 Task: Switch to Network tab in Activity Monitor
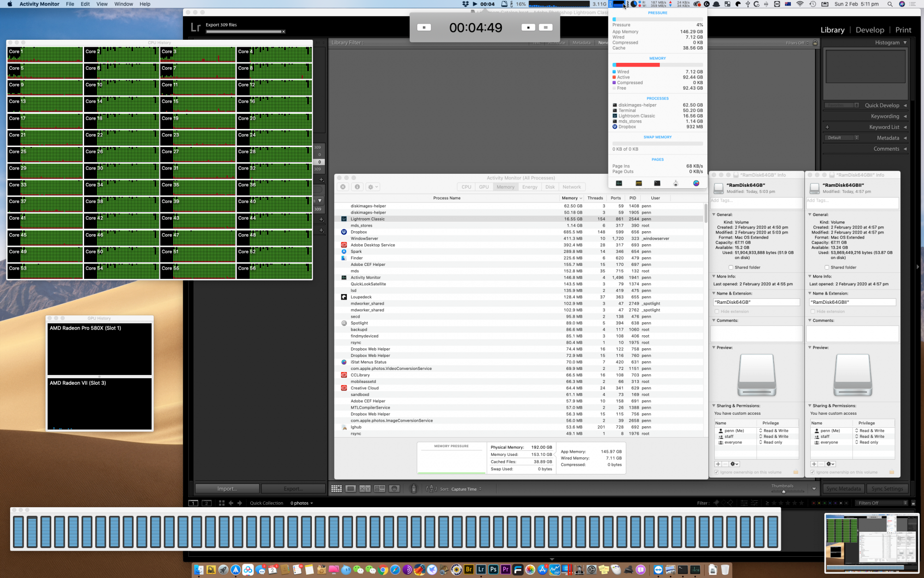(x=571, y=187)
